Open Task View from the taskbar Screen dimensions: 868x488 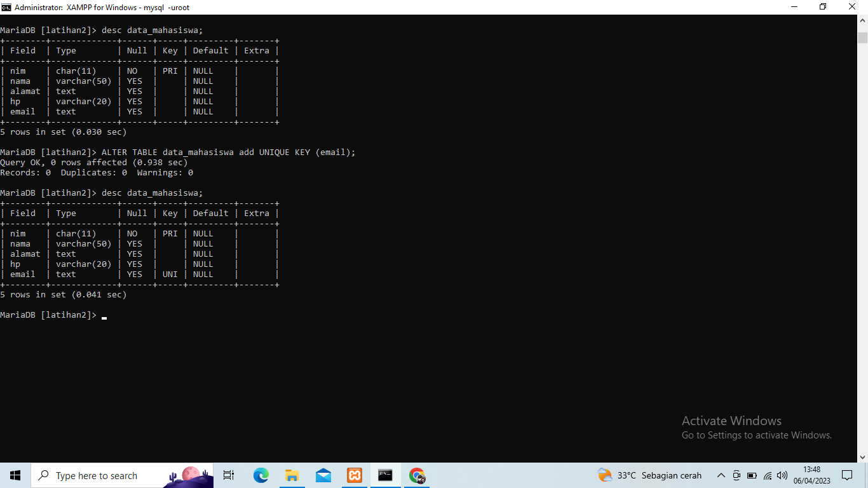point(228,475)
